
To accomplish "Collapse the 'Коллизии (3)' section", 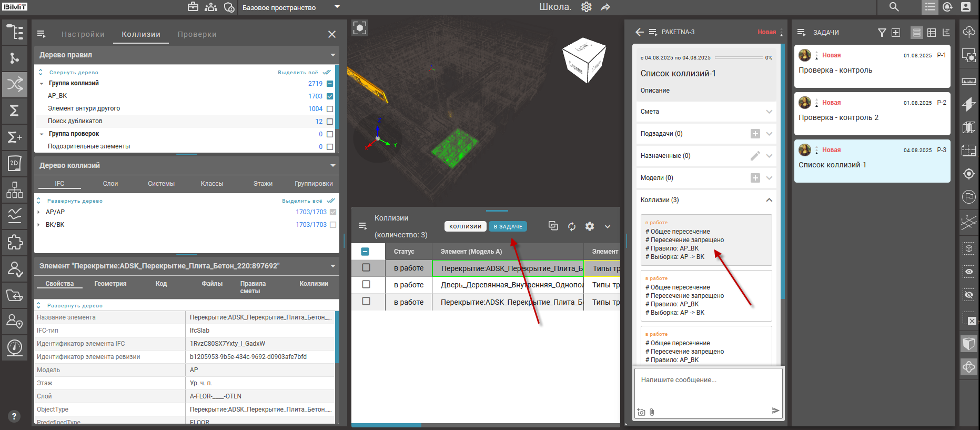I will click(x=769, y=200).
